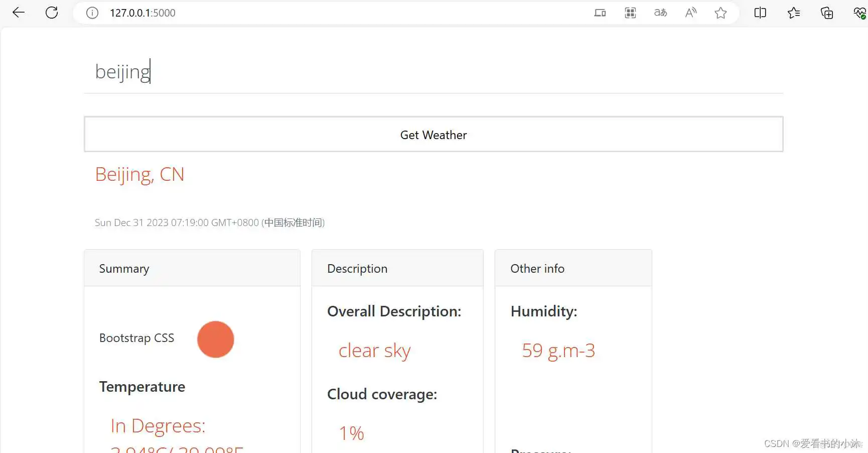View site information icon in address bar
This screenshot has height=453, width=868.
pos(92,13)
